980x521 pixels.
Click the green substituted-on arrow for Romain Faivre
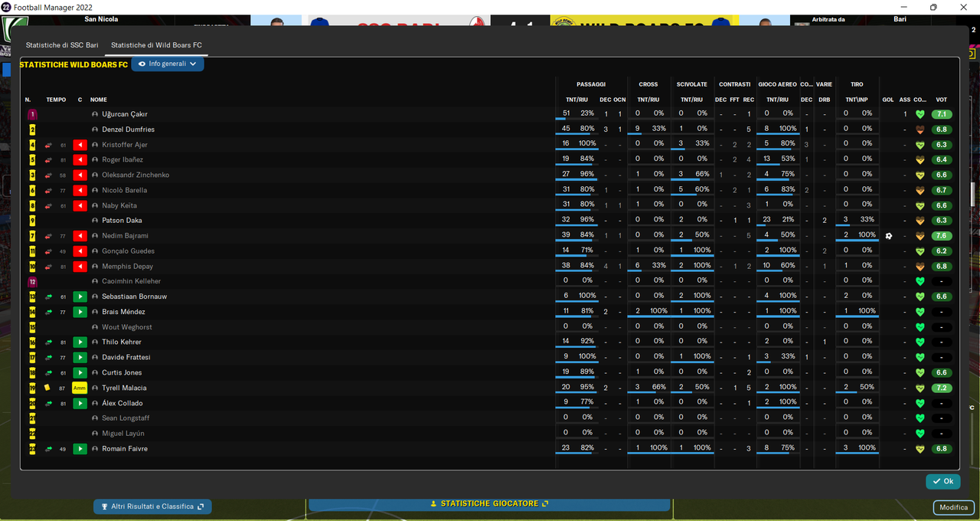click(x=80, y=449)
